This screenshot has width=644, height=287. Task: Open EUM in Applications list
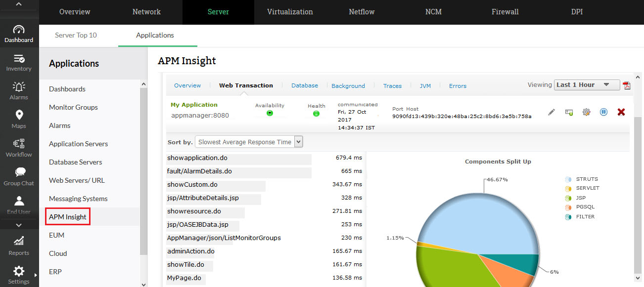57,235
